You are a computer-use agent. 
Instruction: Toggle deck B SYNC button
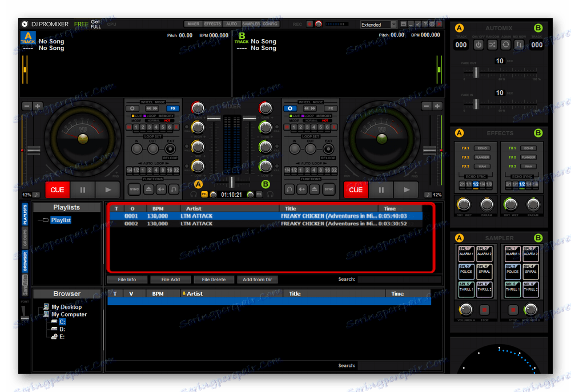coord(329,189)
